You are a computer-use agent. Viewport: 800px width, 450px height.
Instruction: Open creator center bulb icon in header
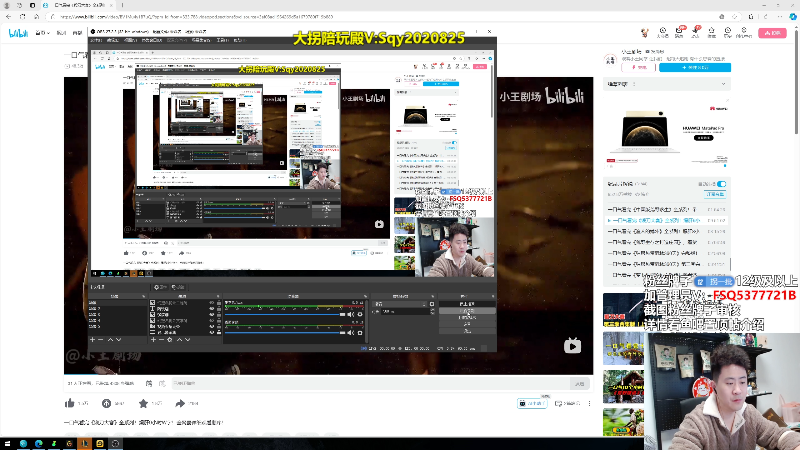tap(744, 32)
